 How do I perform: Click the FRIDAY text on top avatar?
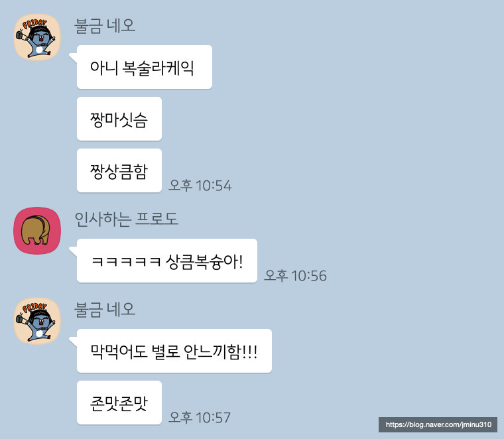point(34,23)
